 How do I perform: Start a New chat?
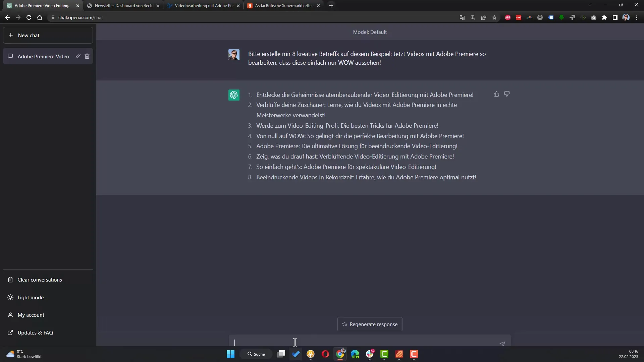(x=48, y=35)
